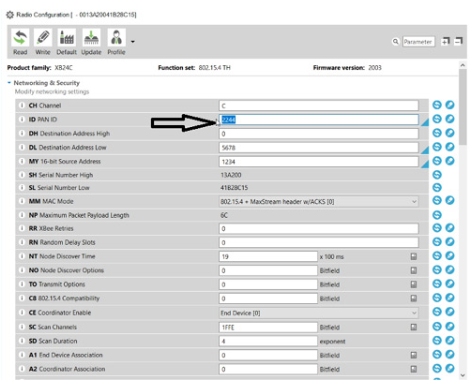Click the search magnifier icon
Viewport: 474px width, 392px height.
[395, 42]
